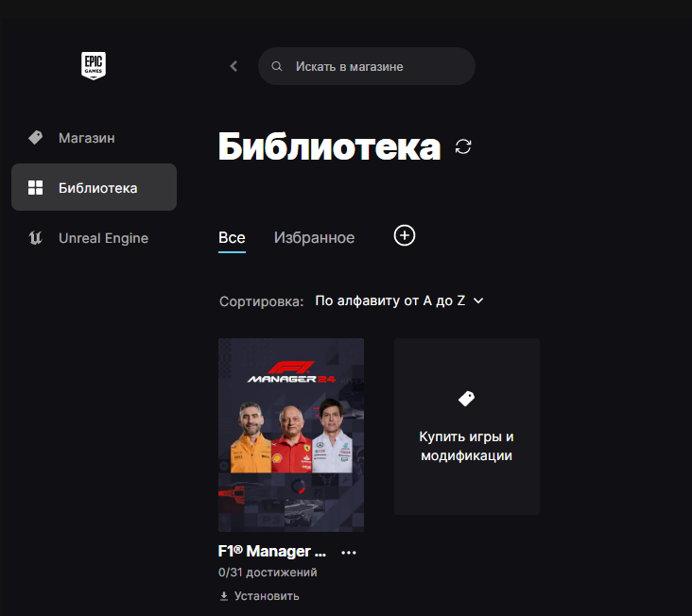Open the 'Купить игры и модификации' card
Image resolution: width=692 pixels, height=616 pixels.
[467, 426]
